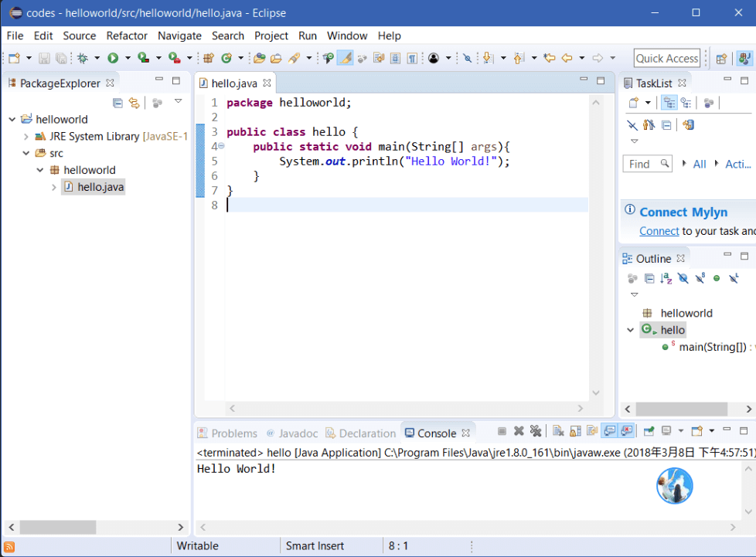Viewport: 756px width, 557px height.
Task: Toggle Show Console on Standard Out
Action: [x=609, y=431]
